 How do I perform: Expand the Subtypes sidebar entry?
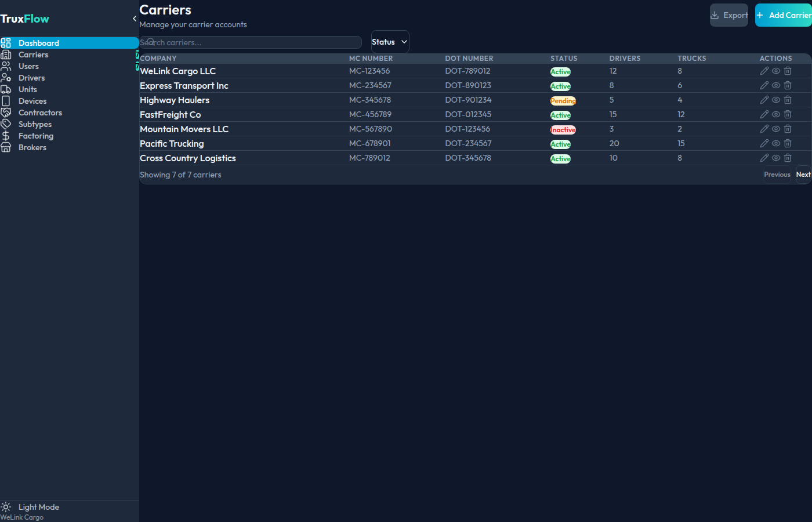[x=35, y=124]
